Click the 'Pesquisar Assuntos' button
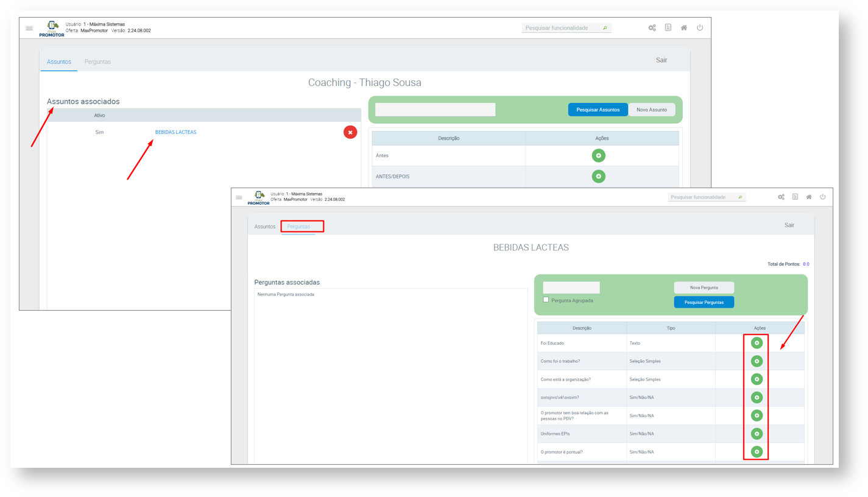This screenshot has height=497, width=868. click(598, 110)
